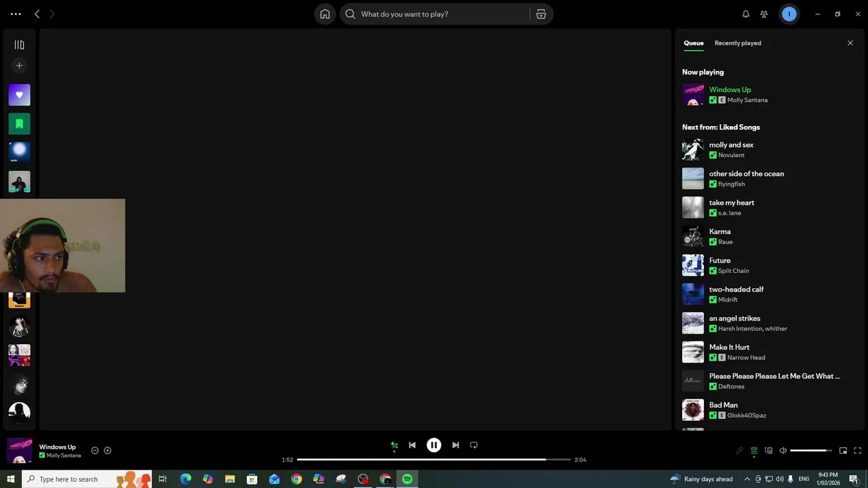Viewport: 868px width, 488px height.
Task: Open Windows Up title in player bar
Action: click(x=58, y=447)
